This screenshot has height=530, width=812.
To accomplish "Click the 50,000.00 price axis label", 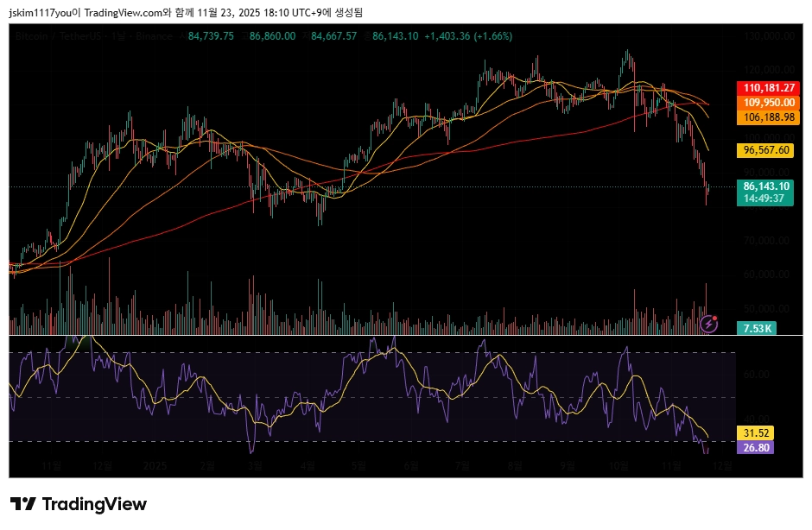I will 766,309.
